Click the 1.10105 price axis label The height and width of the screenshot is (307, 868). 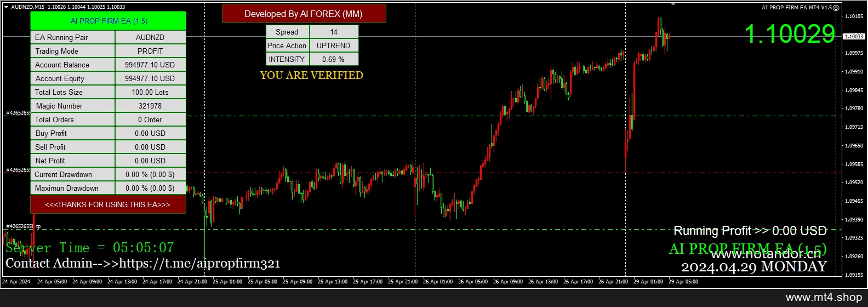pyautogui.click(x=854, y=16)
